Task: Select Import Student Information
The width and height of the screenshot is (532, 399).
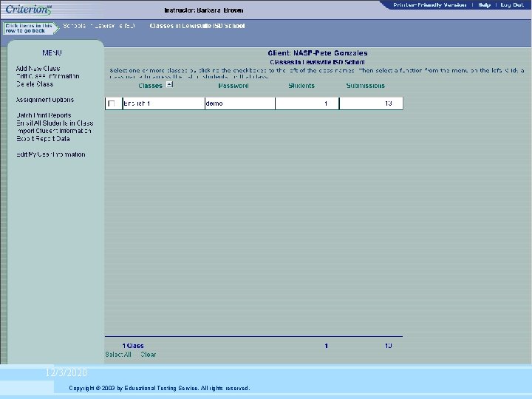Action: coord(54,131)
